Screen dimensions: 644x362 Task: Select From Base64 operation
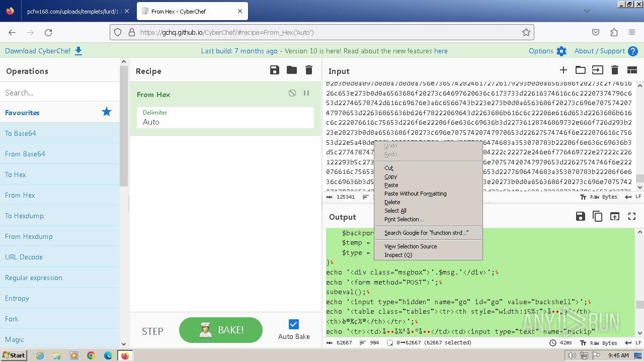59,154
